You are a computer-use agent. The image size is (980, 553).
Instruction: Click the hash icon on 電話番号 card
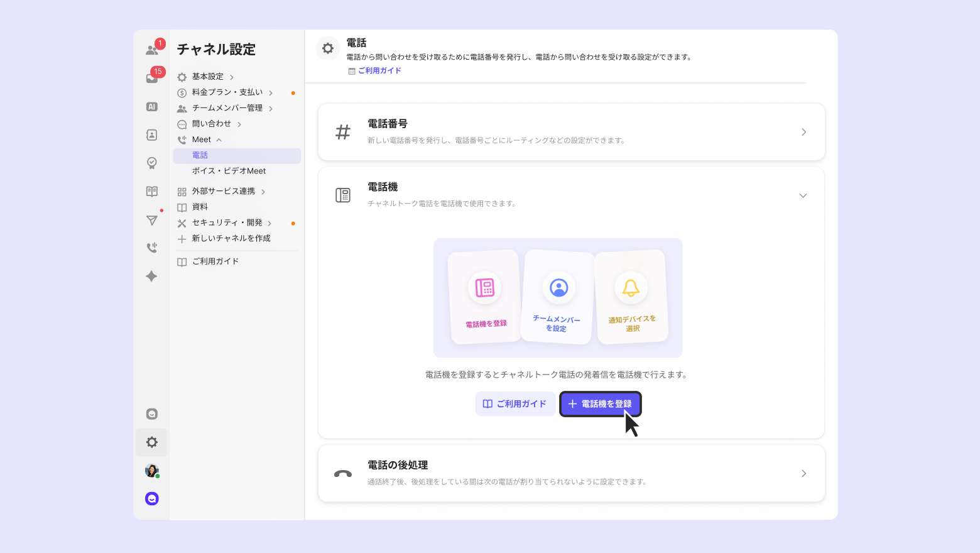pos(343,132)
